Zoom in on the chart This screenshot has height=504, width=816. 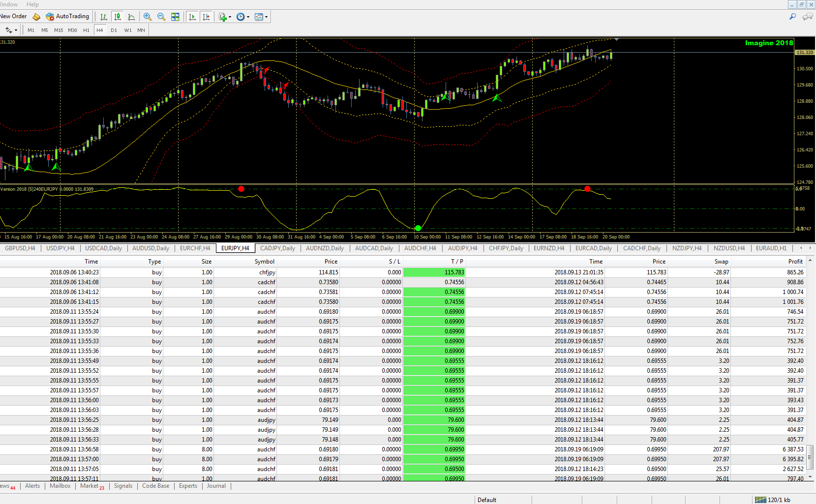tap(148, 17)
